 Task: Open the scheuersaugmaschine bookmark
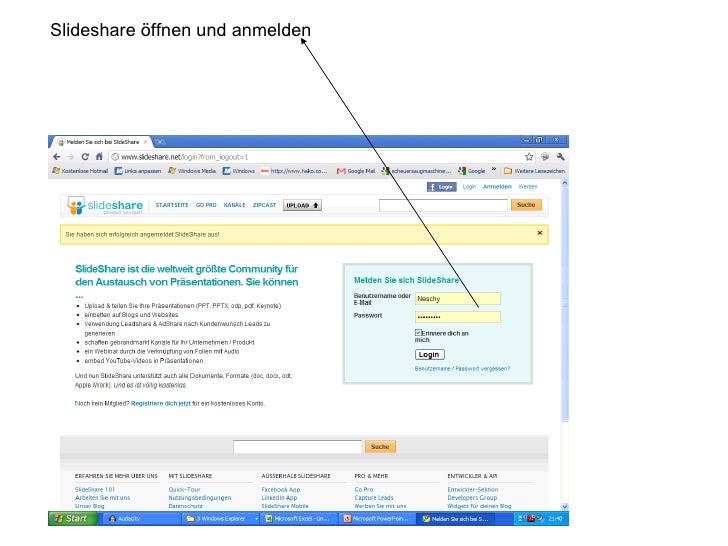(416, 171)
